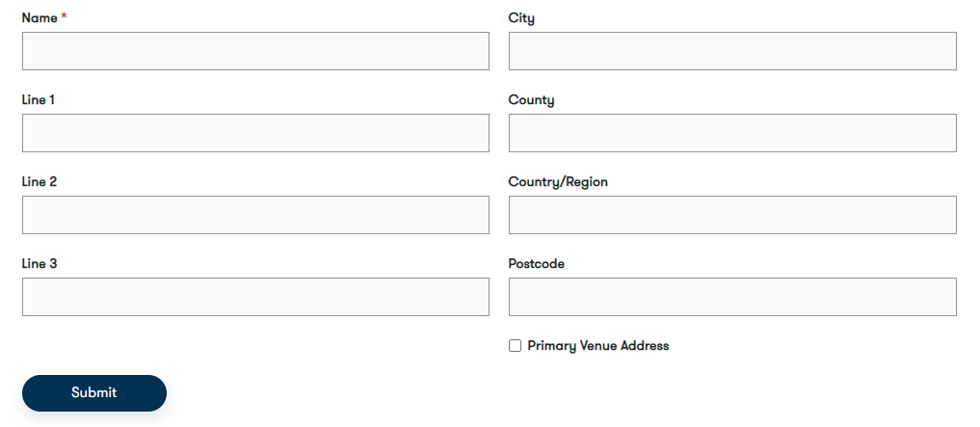Click the Country/Region label

[558, 182]
